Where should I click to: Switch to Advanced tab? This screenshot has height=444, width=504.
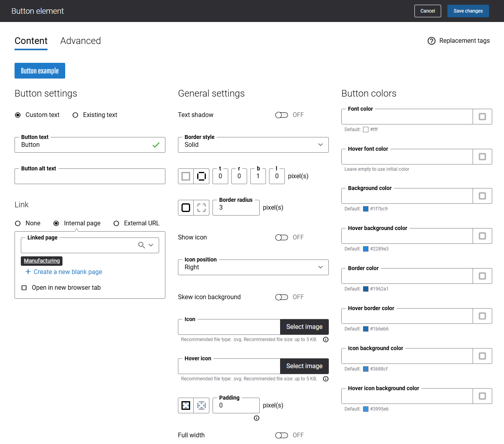[81, 41]
